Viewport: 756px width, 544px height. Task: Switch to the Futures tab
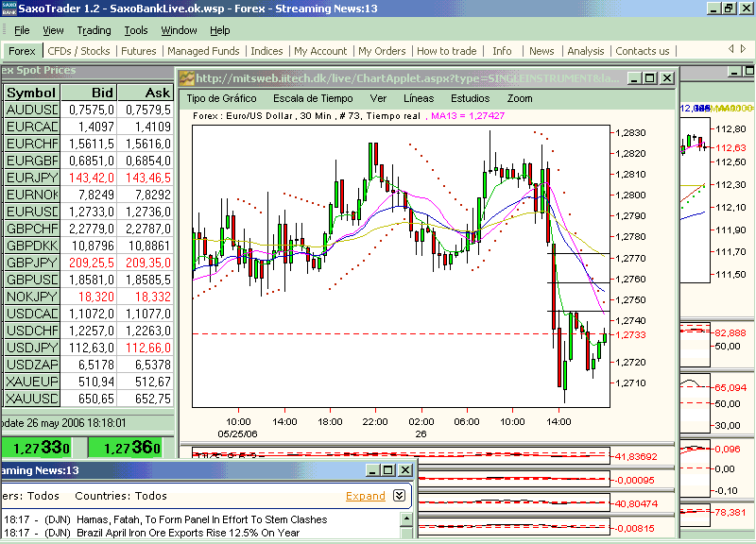coord(139,51)
